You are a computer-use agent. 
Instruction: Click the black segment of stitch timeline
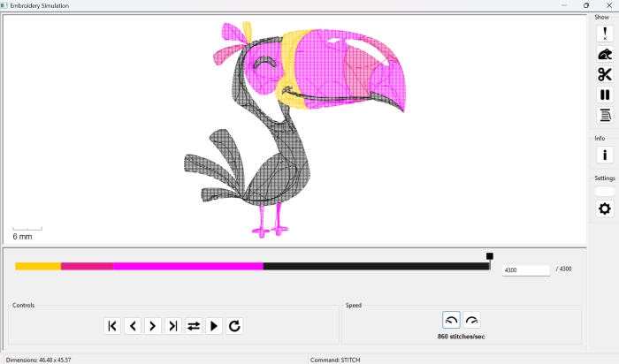[376, 266]
